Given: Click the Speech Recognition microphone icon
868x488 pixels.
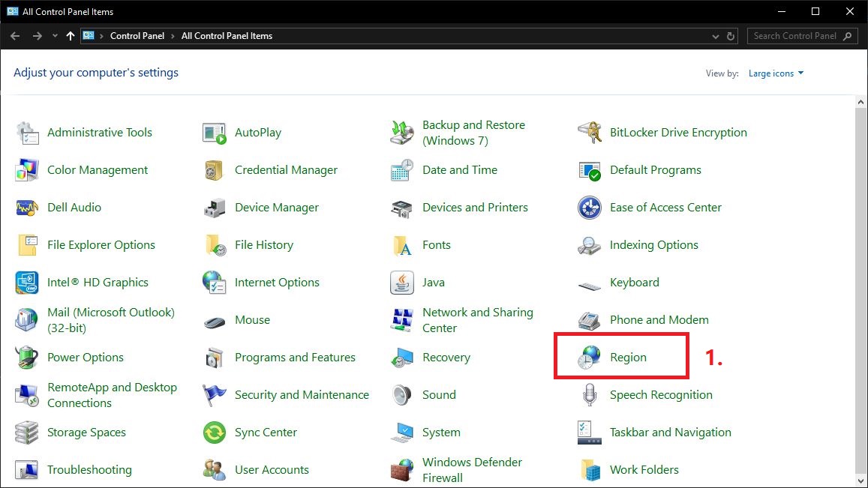Looking at the screenshot, I should (590, 395).
